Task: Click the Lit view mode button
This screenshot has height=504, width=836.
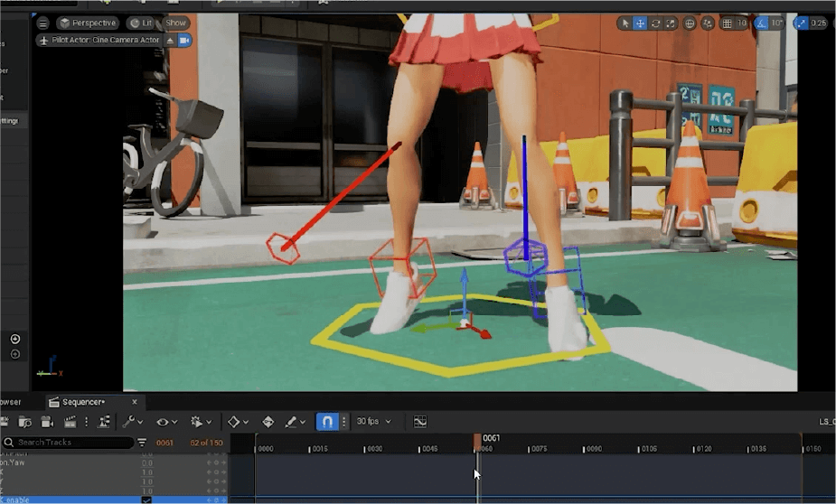Action: (140, 23)
